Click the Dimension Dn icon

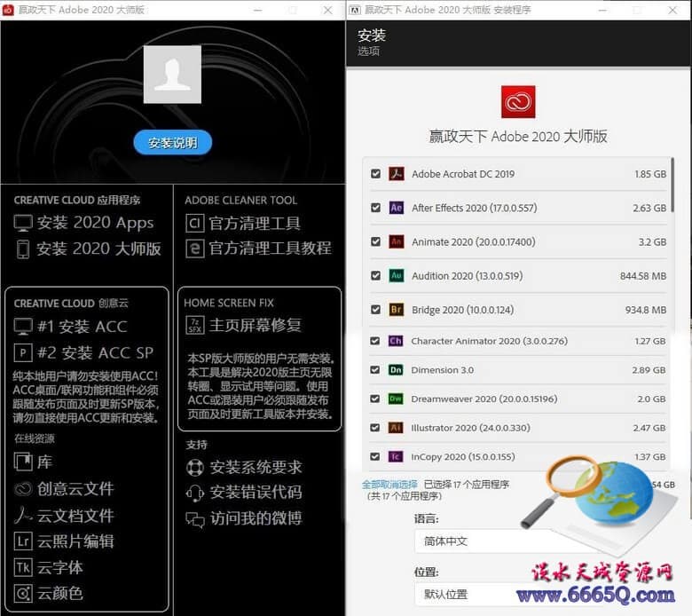[396, 369]
